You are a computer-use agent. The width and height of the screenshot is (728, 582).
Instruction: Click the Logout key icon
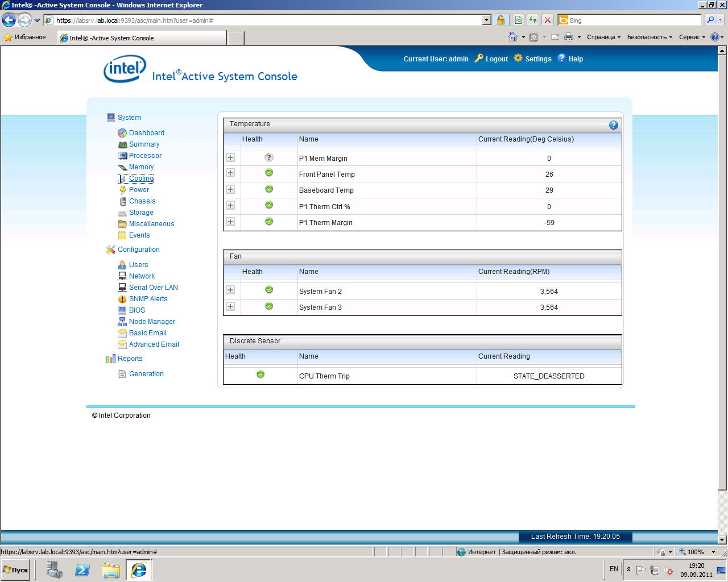479,58
